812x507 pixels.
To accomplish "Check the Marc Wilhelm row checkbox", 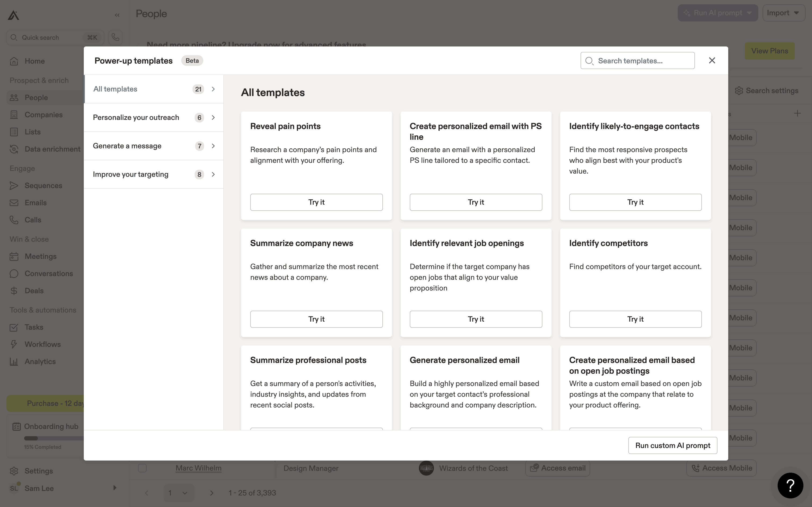I will coord(142,468).
